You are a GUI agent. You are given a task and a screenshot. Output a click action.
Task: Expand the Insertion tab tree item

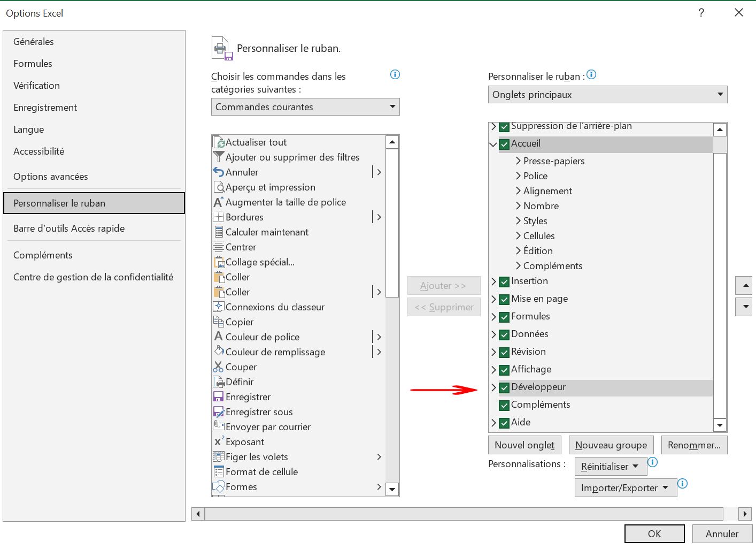[x=493, y=281]
